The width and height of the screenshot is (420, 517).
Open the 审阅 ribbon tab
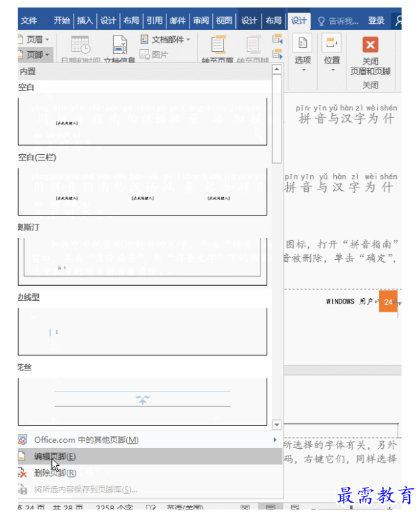point(200,20)
